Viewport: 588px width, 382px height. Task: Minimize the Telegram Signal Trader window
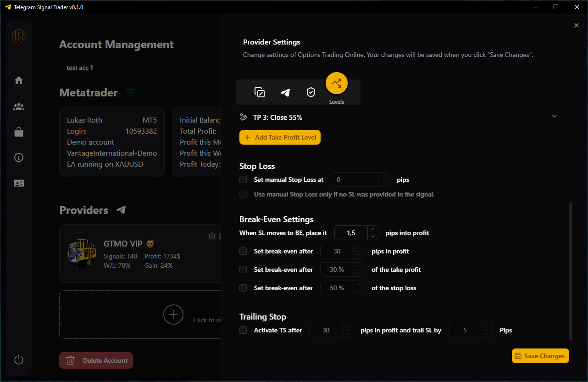click(535, 7)
